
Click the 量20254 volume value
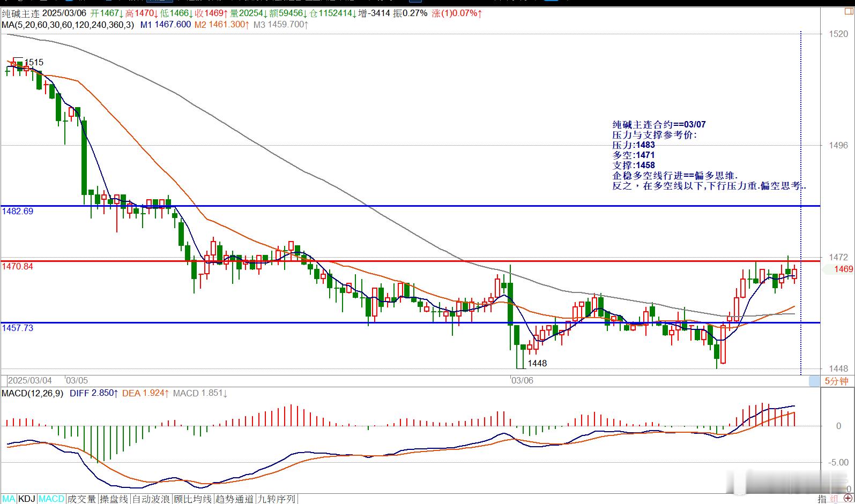pyautogui.click(x=249, y=13)
